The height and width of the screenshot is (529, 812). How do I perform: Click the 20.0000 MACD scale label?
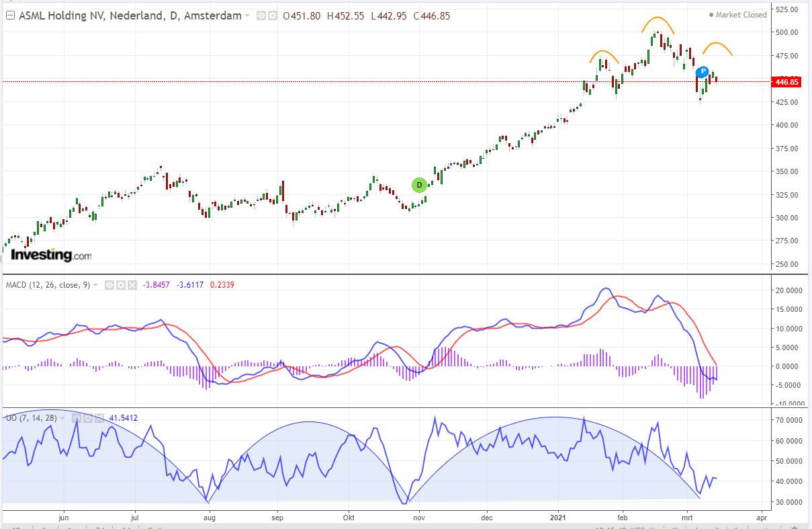pyautogui.click(x=788, y=290)
